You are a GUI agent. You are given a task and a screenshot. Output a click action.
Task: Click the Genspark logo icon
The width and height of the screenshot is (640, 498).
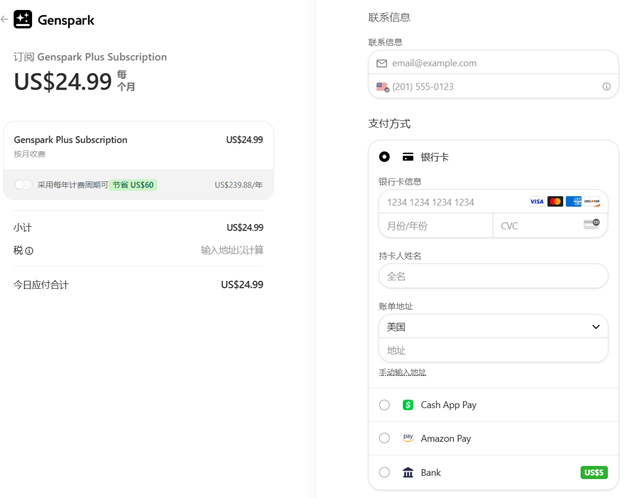tap(23, 19)
